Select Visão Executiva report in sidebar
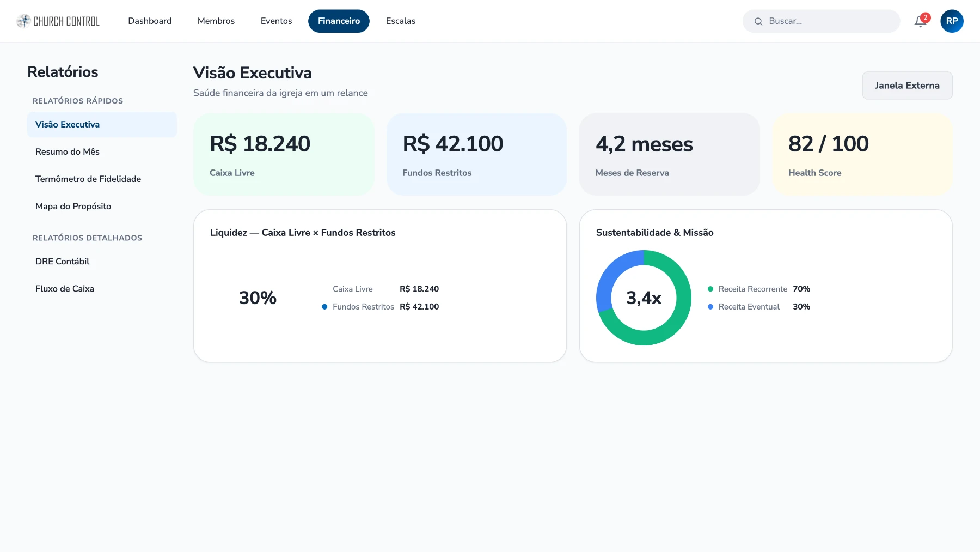The image size is (980, 552). pos(102,124)
